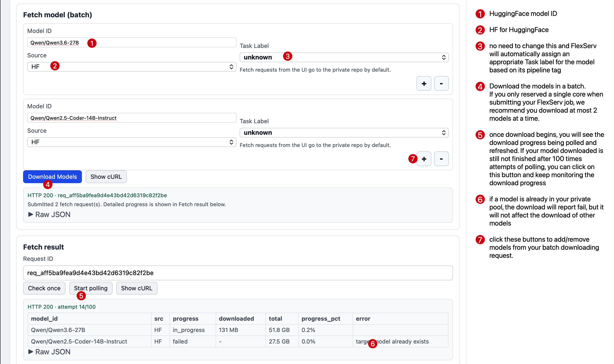
Task: Click the minus button in the Qwen3.6-27B card
Action: click(x=441, y=83)
